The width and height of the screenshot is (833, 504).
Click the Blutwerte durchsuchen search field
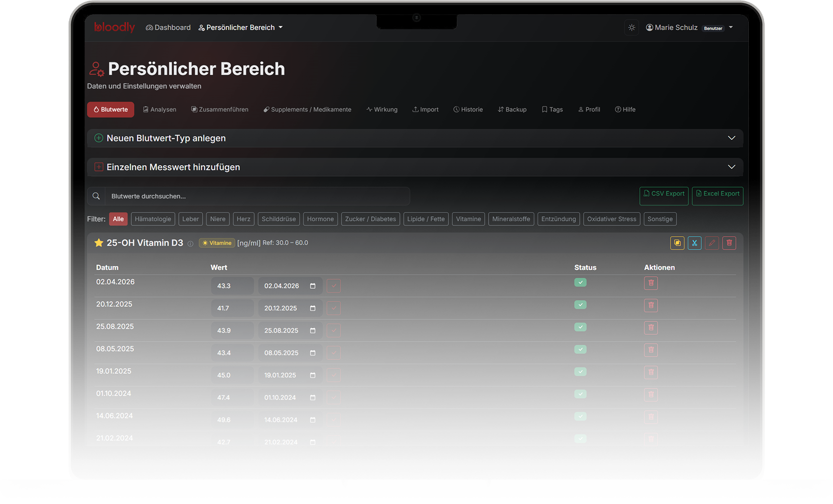(x=257, y=197)
